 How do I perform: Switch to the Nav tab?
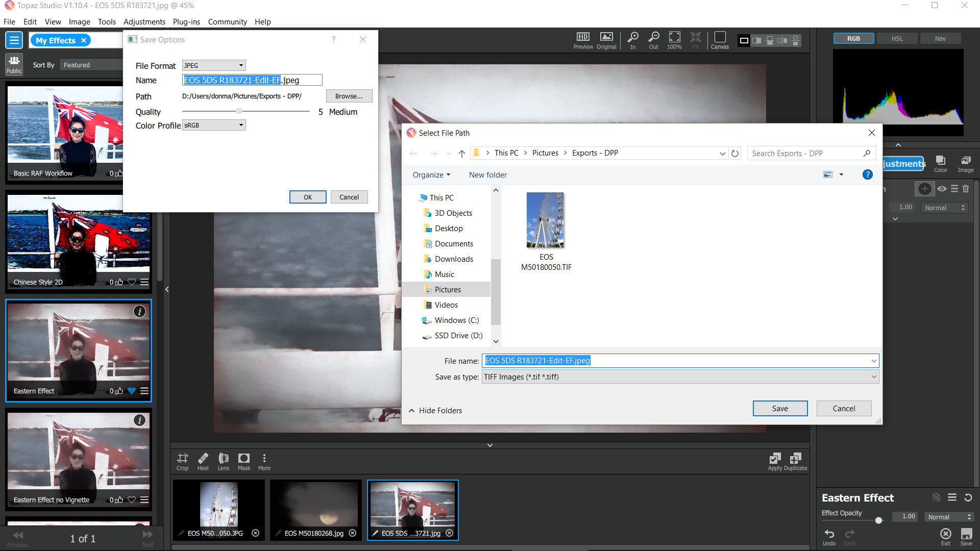[x=940, y=38]
